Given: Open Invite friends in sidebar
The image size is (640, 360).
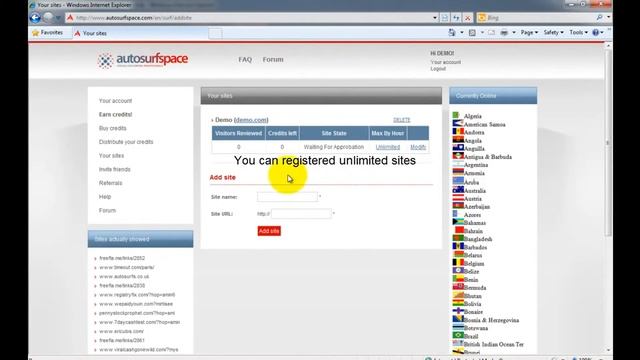Looking at the screenshot, I should pos(114,169).
